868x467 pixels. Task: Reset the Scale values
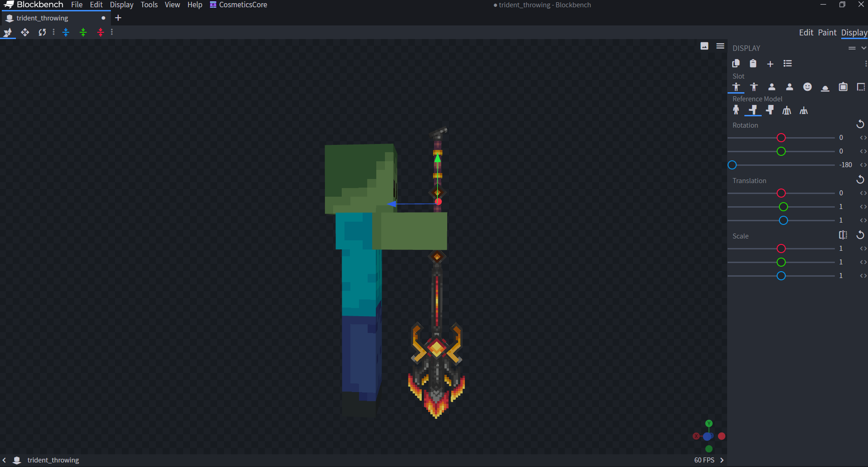(x=860, y=235)
